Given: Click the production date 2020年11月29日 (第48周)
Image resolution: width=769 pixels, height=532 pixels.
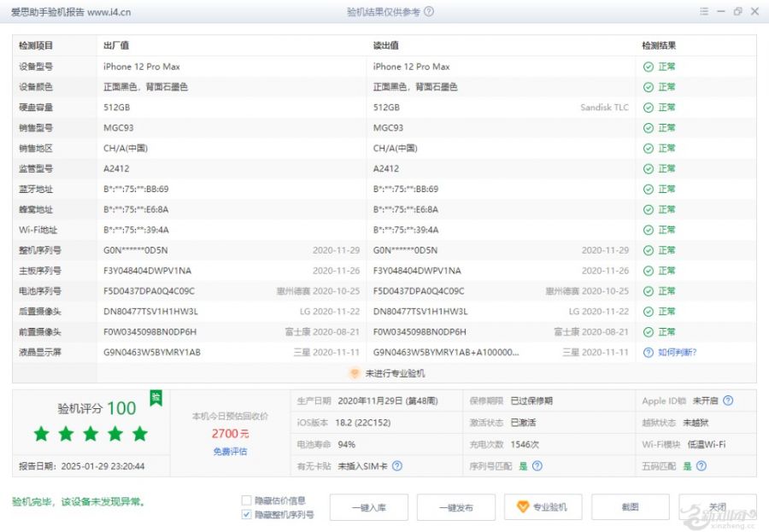Looking at the screenshot, I should (x=388, y=400).
